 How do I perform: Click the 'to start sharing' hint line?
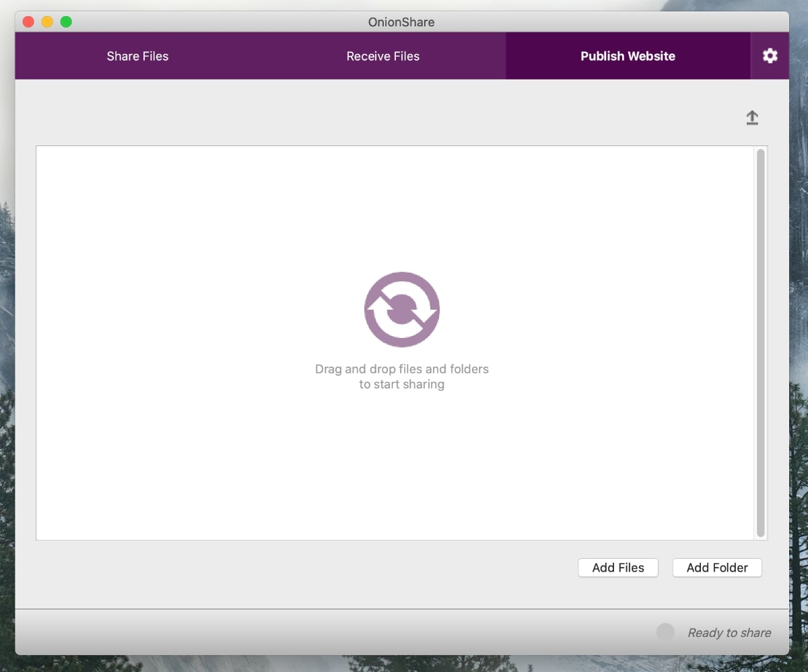click(402, 384)
